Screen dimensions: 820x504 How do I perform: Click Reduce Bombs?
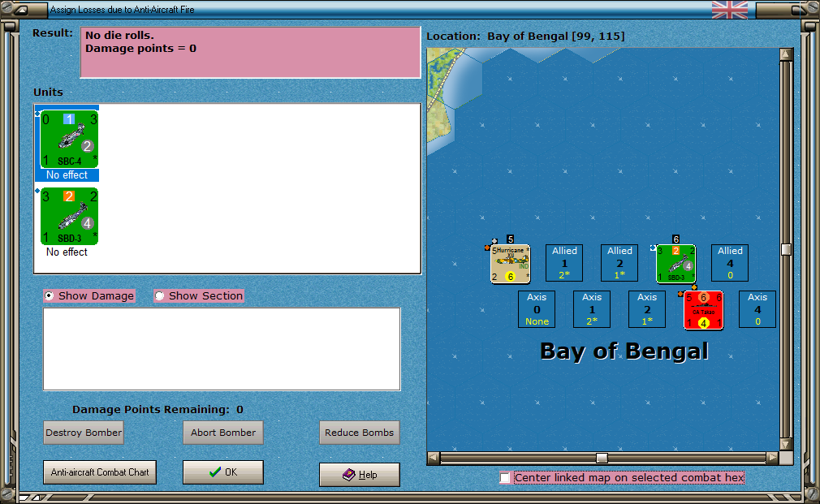[360, 433]
